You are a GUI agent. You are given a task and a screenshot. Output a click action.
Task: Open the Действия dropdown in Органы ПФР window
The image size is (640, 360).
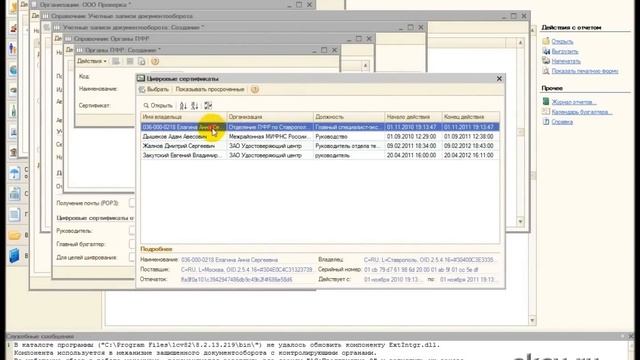tap(92, 61)
